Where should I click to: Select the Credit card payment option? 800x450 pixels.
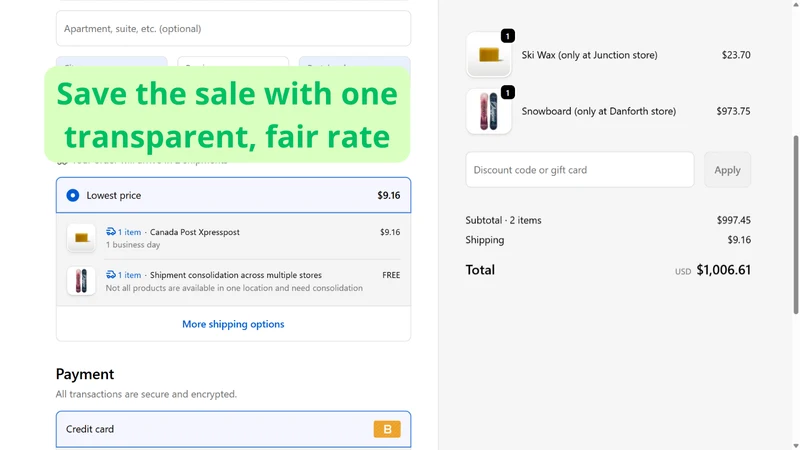(233, 429)
